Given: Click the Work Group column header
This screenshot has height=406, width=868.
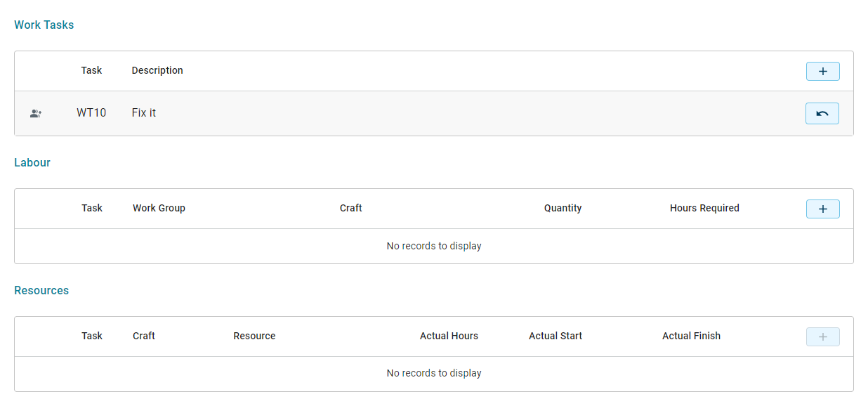Looking at the screenshot, I should [159, 208].
